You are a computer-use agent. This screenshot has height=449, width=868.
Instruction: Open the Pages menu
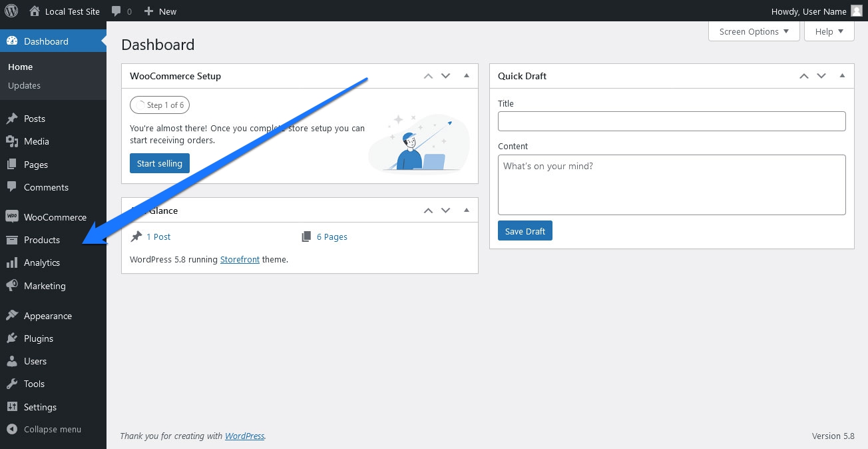[53, 165]
